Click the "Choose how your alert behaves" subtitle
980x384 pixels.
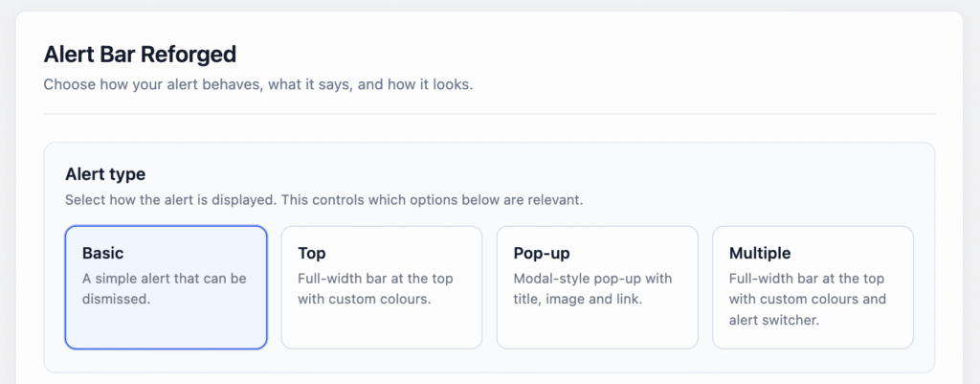pyautogui.click(x=258, y=84)
